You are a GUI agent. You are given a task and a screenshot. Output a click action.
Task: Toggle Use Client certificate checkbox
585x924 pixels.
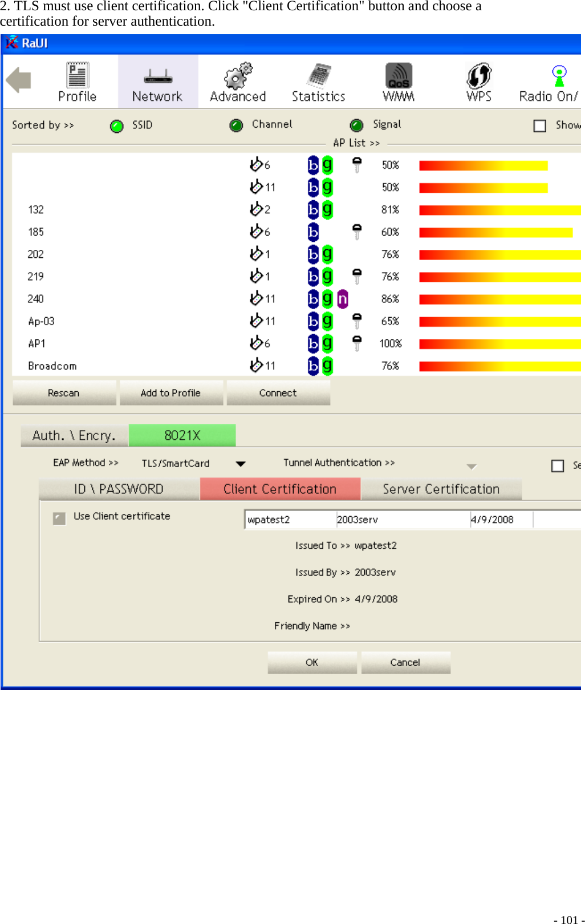59,518
